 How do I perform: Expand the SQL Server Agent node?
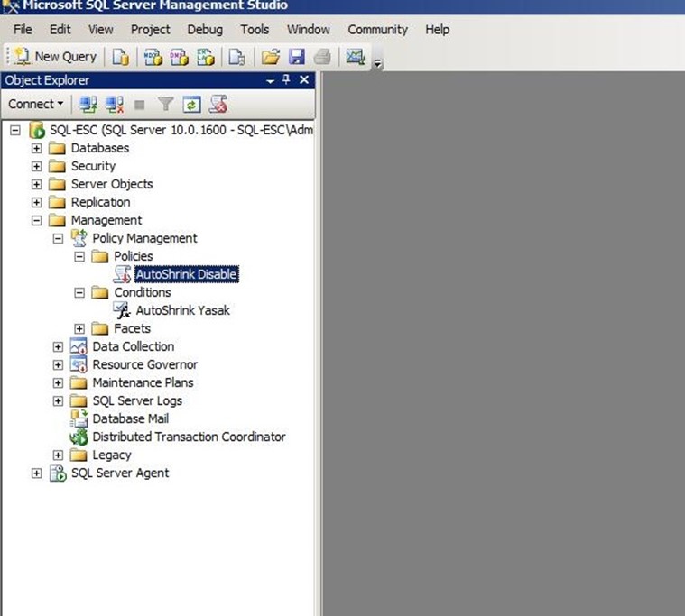point(37,473)
